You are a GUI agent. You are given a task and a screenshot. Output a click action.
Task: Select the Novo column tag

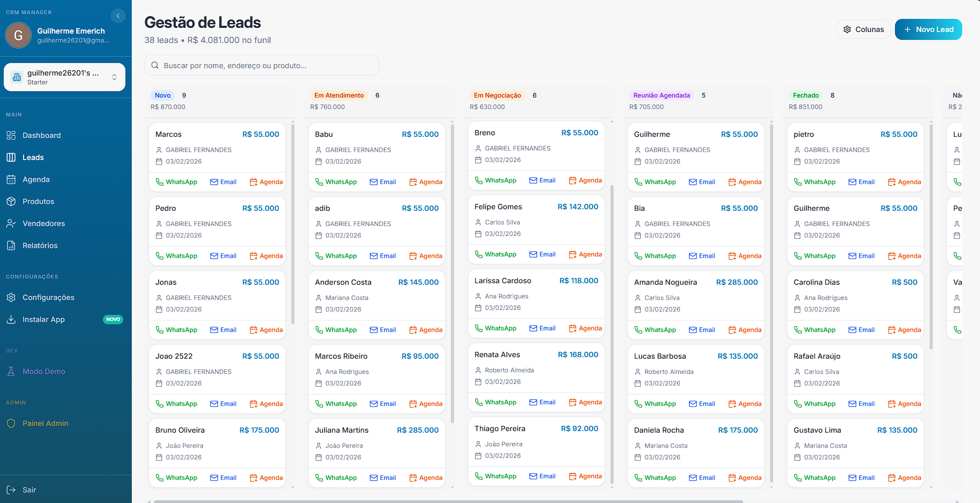[x=162, y=95]
